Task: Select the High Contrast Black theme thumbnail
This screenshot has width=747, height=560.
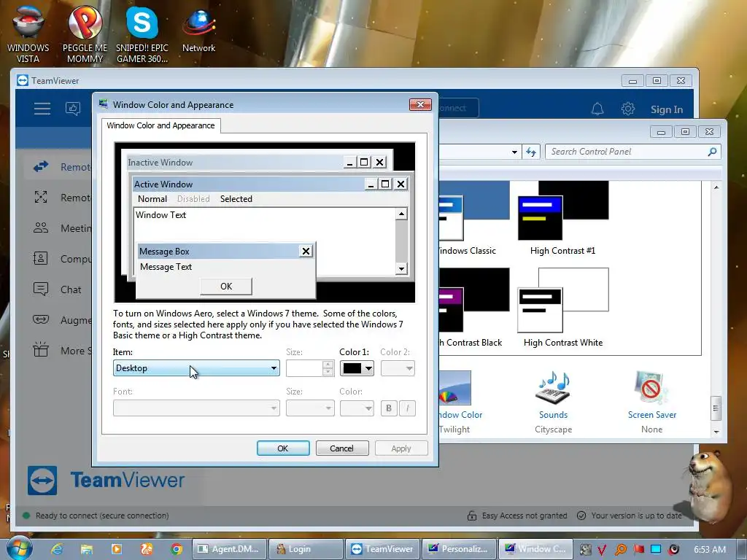Action: pyautogui.click(x=474, y=300)
